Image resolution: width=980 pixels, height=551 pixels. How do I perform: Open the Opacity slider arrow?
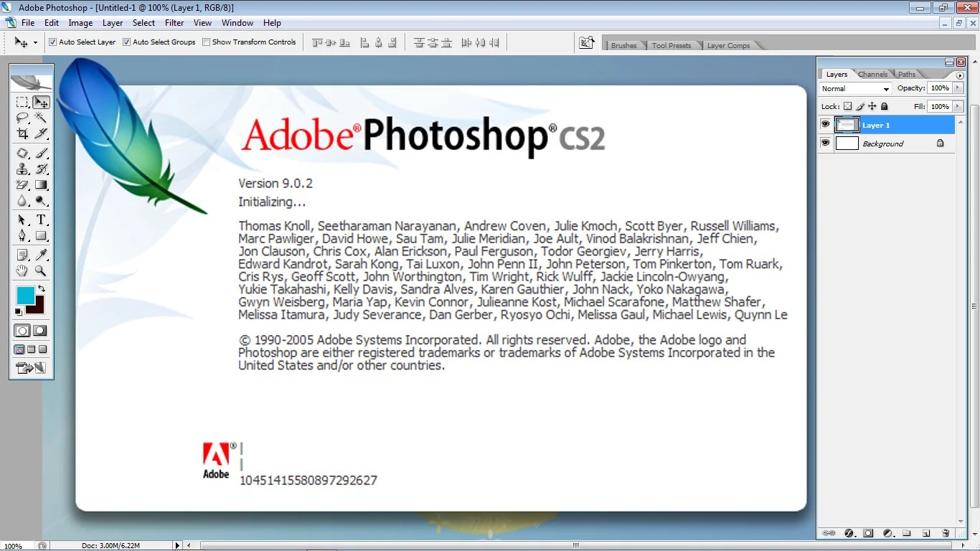click(957, 88)
